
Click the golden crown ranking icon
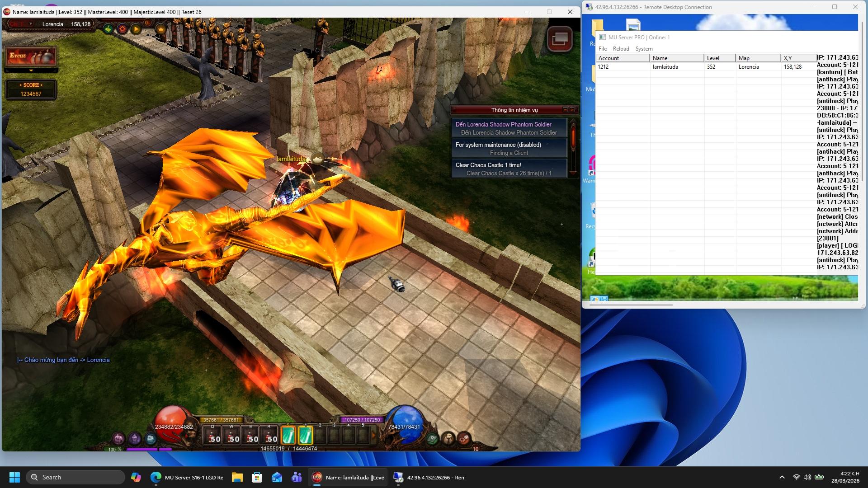click(x=161, y=29)
